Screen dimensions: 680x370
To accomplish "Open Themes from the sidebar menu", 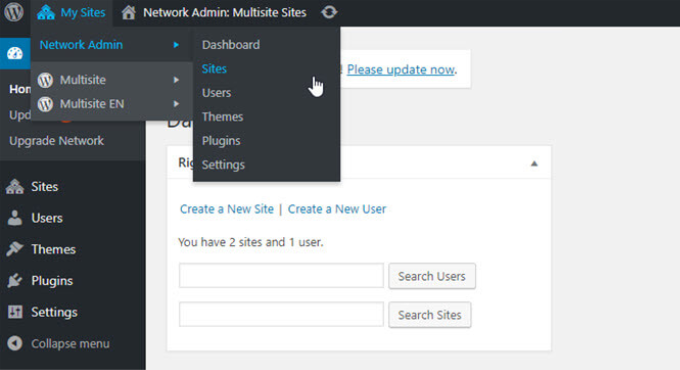I will tap(53, 249).
